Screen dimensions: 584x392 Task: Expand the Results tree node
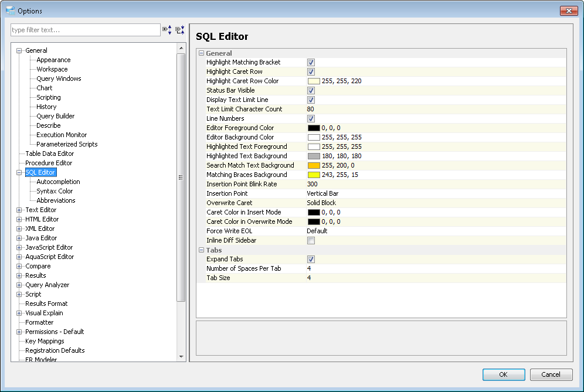coord(19,275)
